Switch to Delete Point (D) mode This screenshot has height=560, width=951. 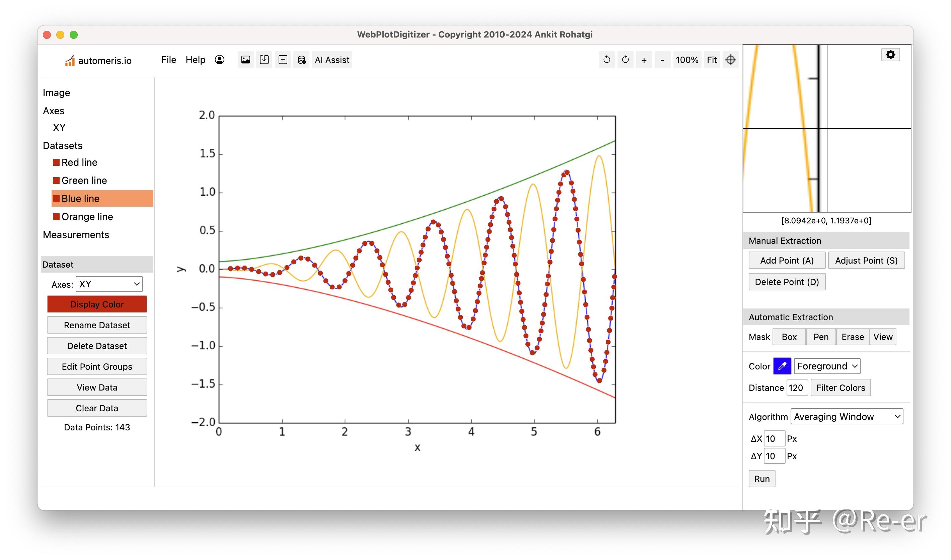coord(787,282)
